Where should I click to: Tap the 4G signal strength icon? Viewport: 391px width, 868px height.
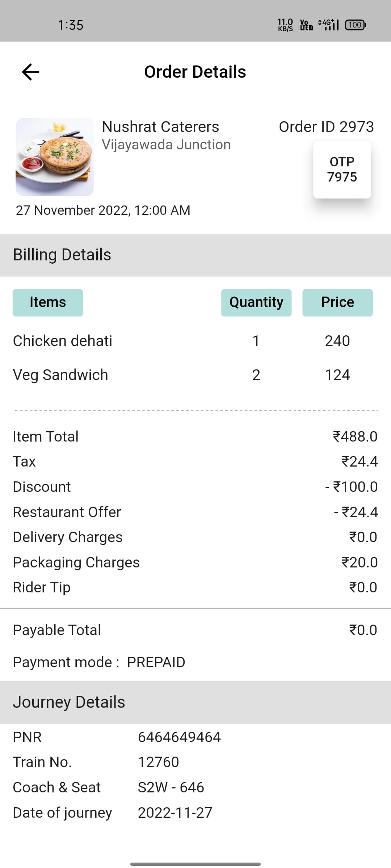tap(328, 25)
